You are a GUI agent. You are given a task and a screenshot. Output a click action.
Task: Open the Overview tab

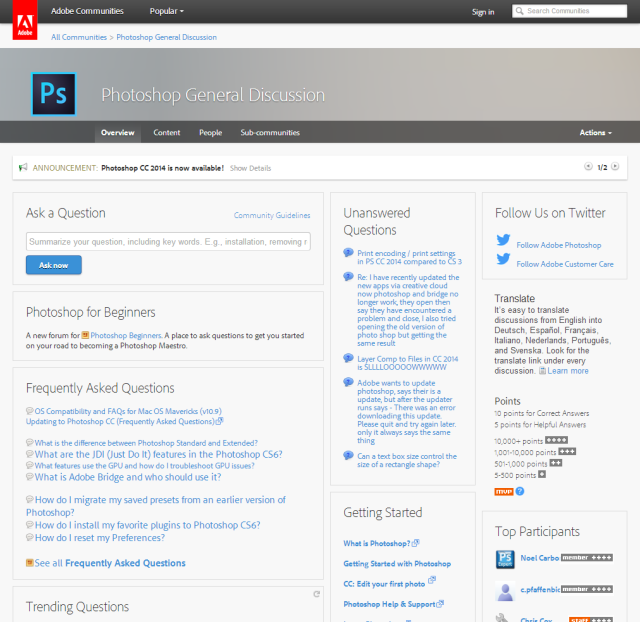point(118,133)
